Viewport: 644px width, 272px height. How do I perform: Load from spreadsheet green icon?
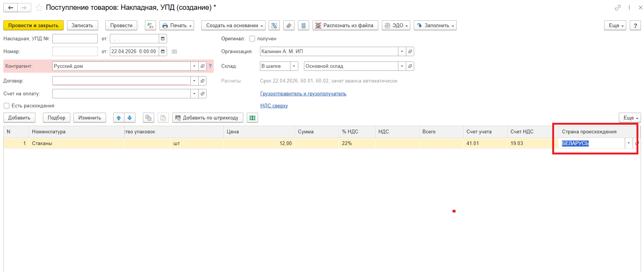[x=252, y=118]
